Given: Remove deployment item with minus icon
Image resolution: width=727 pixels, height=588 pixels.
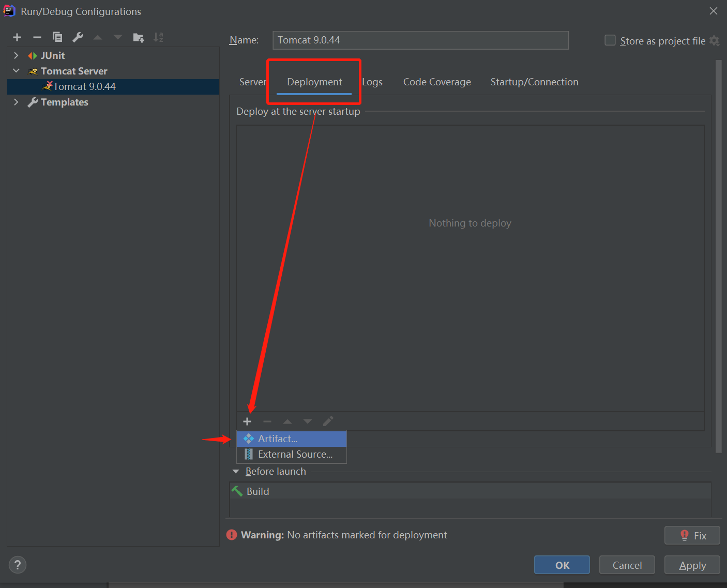Looking at the screenshot, I should pyautogui.click(x=267, y=421).
